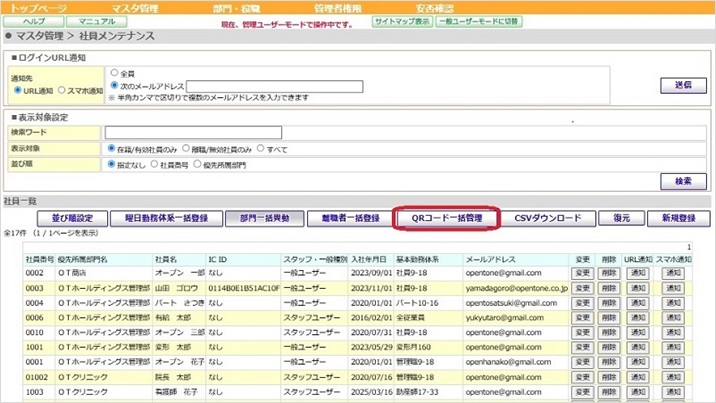Screen dimensions: 716x403
Task: Select すべて radio button
Action: (x=260, y=148)
